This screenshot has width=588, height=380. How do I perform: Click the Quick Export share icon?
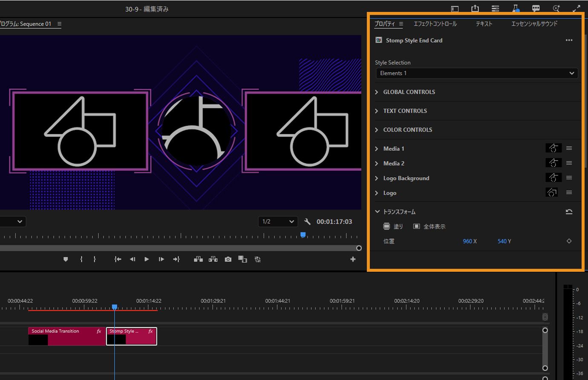pyautogui.click(x=475, y=9)
